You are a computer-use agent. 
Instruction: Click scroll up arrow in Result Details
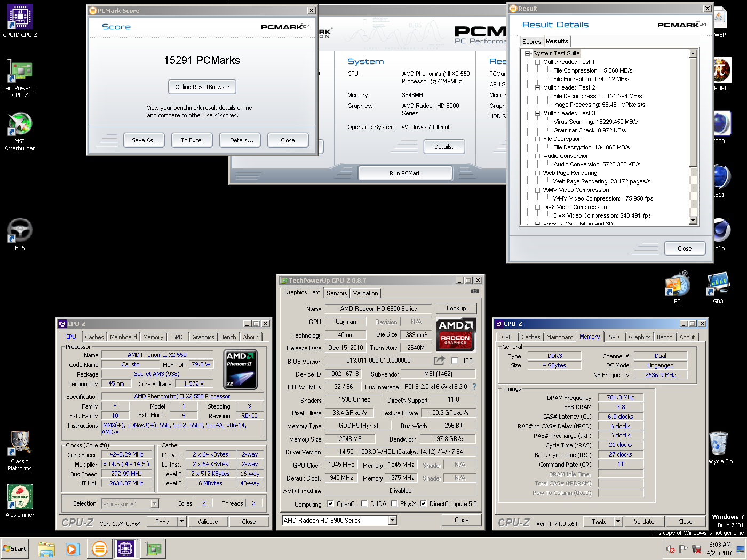[x=693, y=53]
